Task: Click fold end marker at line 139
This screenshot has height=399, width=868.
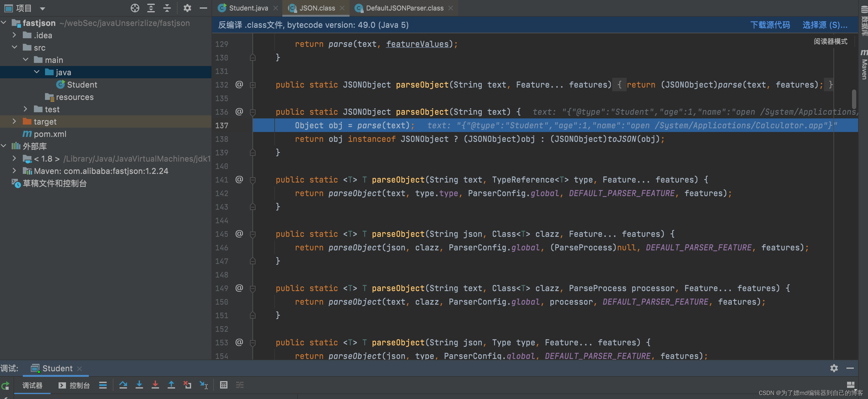Action: (x=253, y=153)
